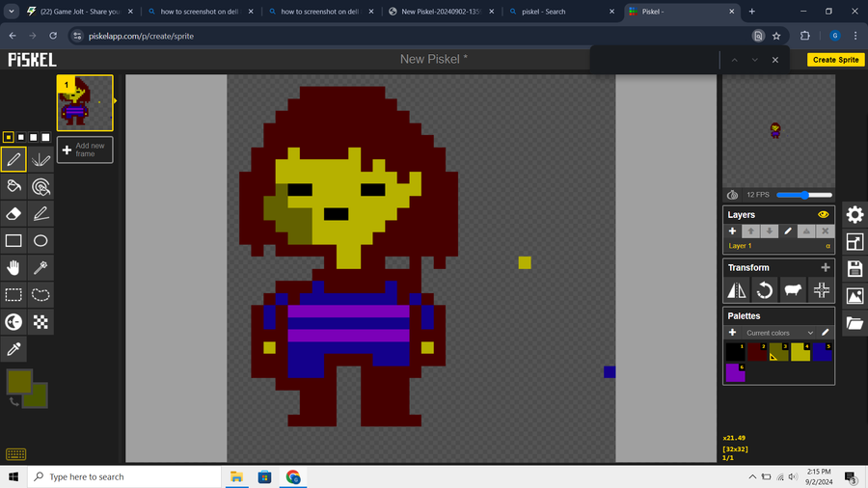The image size is (868, 488).
Task: Adjust the FPS slider
Action: point(804,195)
